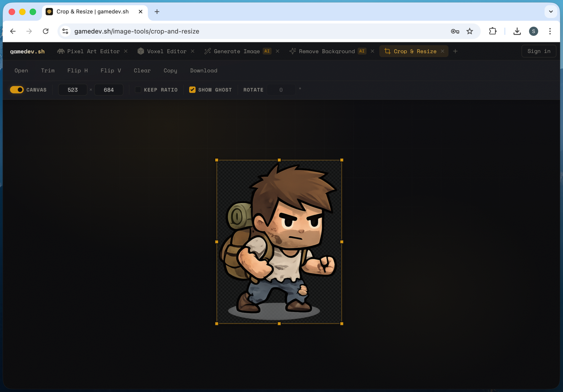Open the Voxel Editor cube icon
This screenshot has width=563, height=392.
click(141, 51)
